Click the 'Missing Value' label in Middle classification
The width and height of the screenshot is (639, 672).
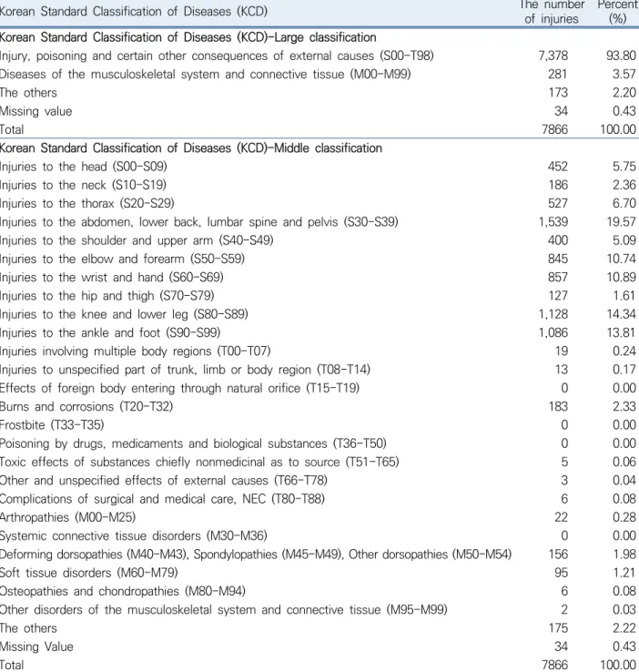point(36,646)
